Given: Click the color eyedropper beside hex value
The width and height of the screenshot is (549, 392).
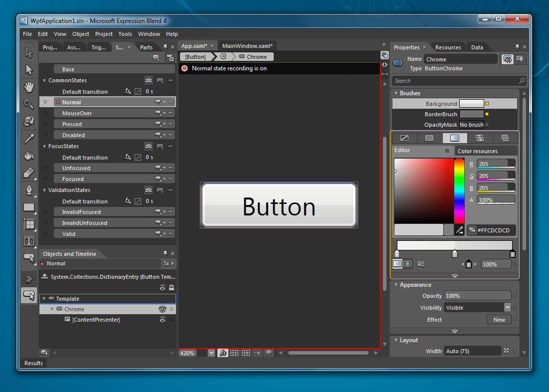Looking at the screenshot, I should click(460, 230).
